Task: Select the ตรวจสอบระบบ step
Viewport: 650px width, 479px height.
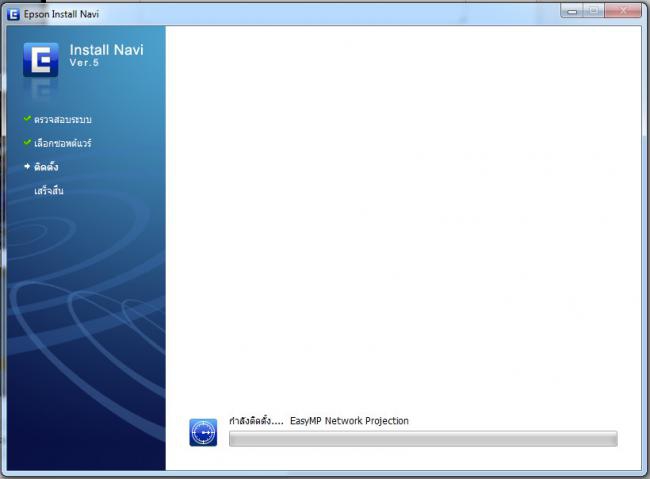Action: click(x=63, y=119)
